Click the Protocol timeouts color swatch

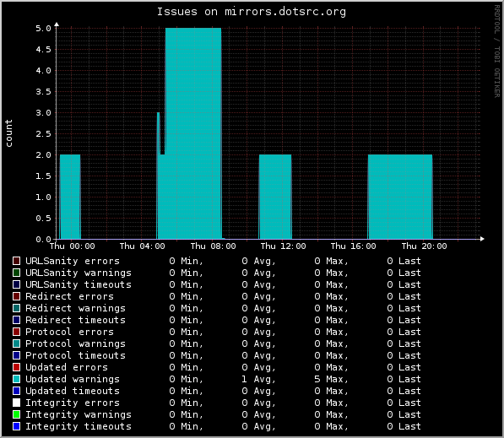click(x=16, y=355)
